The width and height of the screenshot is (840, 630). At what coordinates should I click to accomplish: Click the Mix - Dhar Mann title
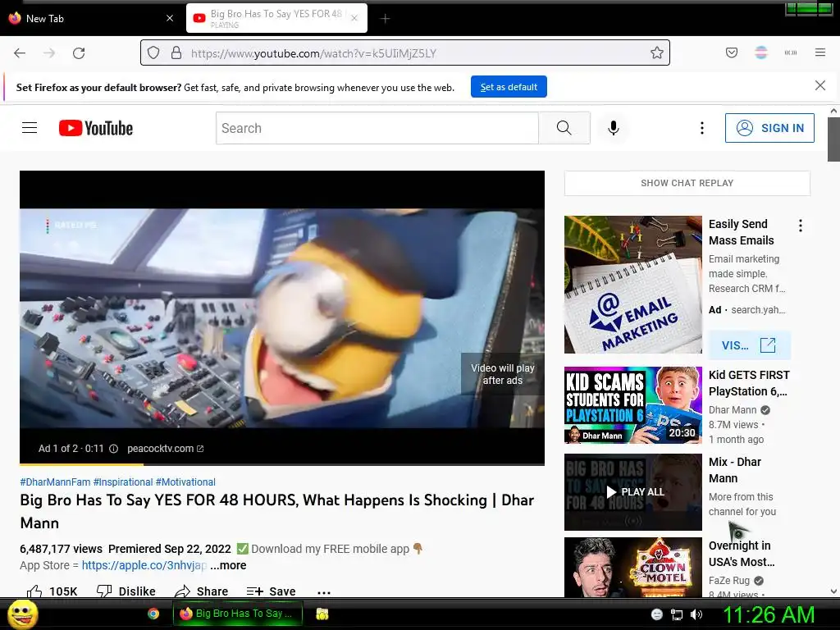734,470
